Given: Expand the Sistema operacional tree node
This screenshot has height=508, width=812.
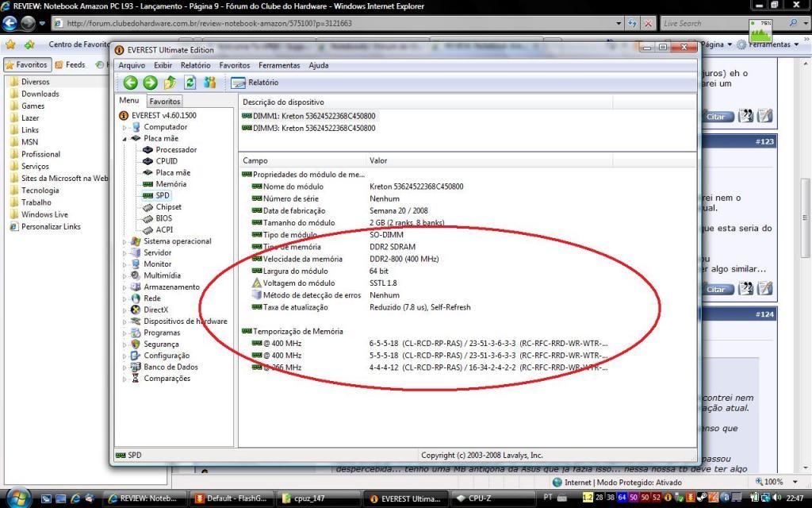Looking at the screenshot, I should pos(124,241).
